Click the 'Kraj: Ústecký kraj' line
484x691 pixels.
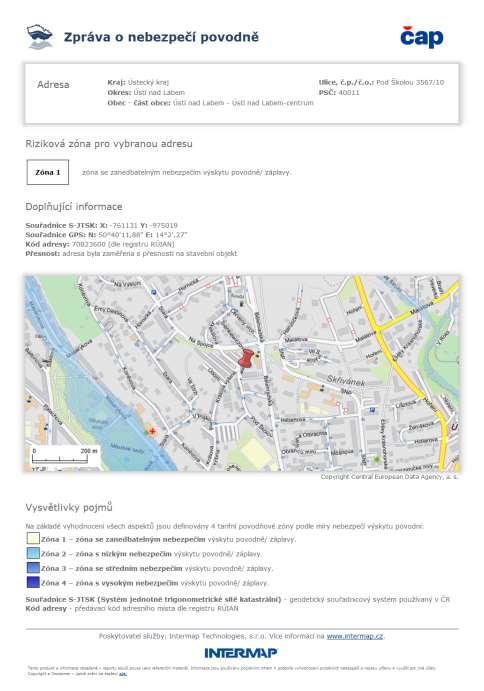[x=138, y=82]
